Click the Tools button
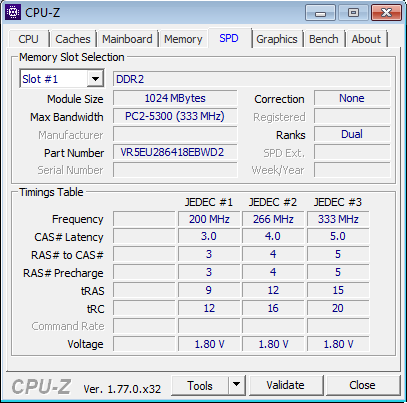 [200, 385]
